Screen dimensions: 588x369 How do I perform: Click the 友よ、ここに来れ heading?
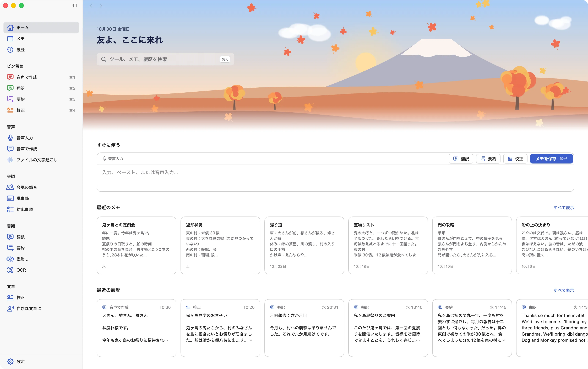pos(130,40)
